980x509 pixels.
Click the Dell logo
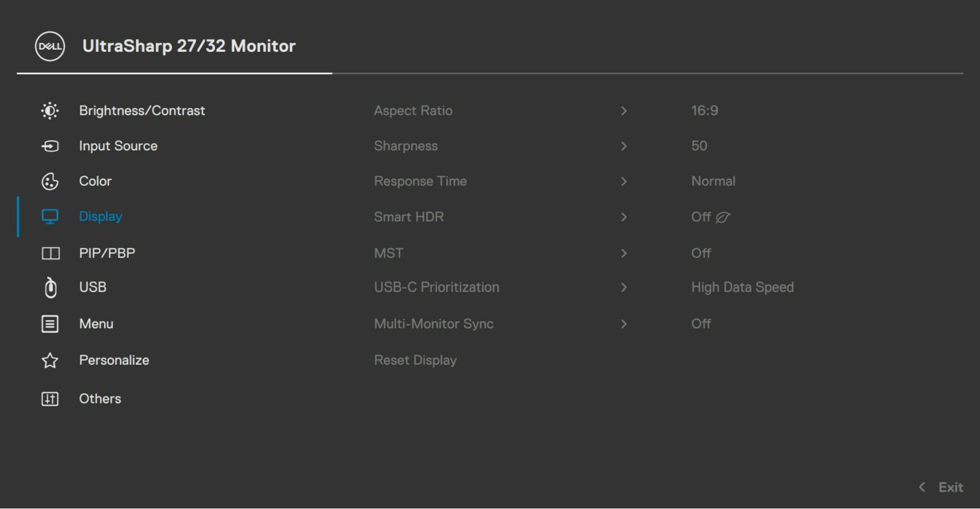(48, 46)
